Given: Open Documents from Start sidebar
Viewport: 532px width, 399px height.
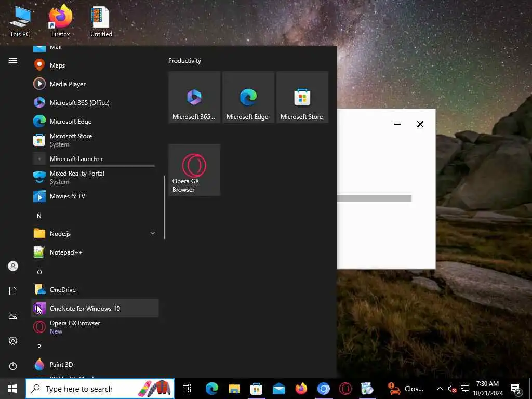Looking at the screenshot, I should click(13, 291).
